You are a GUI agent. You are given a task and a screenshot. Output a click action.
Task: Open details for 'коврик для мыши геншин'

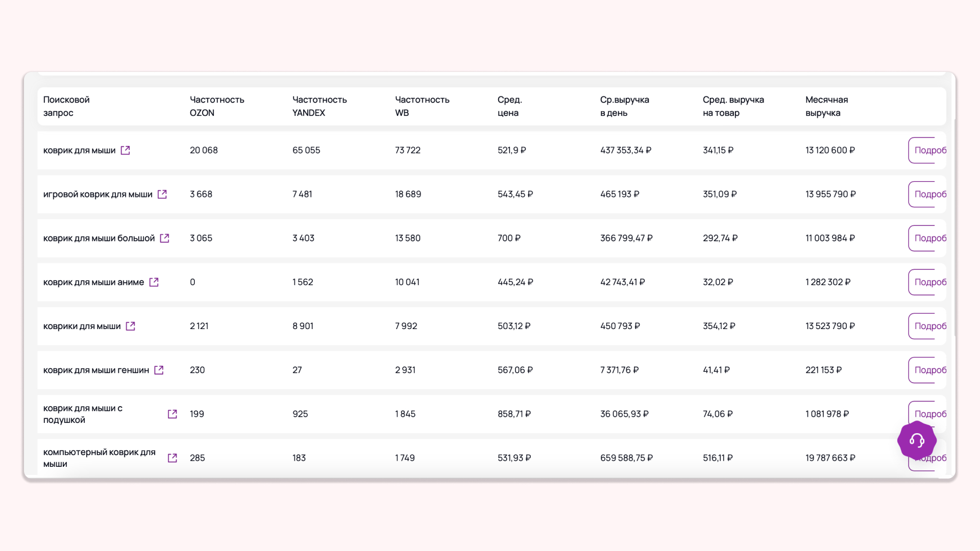(x=927, y=369)
